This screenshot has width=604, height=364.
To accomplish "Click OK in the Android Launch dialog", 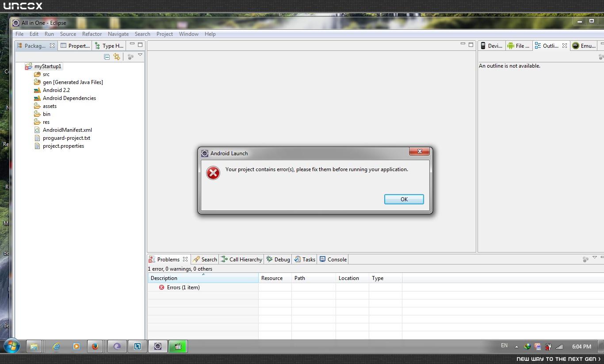I will (x=404, y=199).
